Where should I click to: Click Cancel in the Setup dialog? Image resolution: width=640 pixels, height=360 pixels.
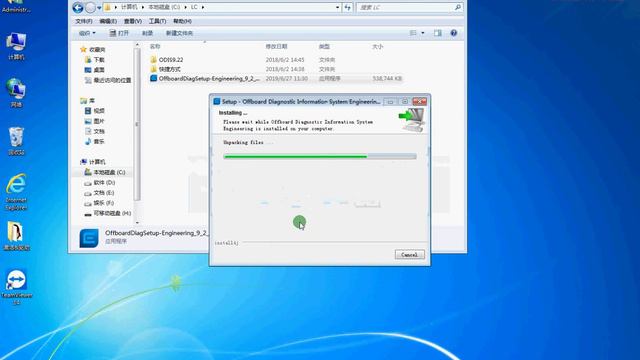click(409, 254)
